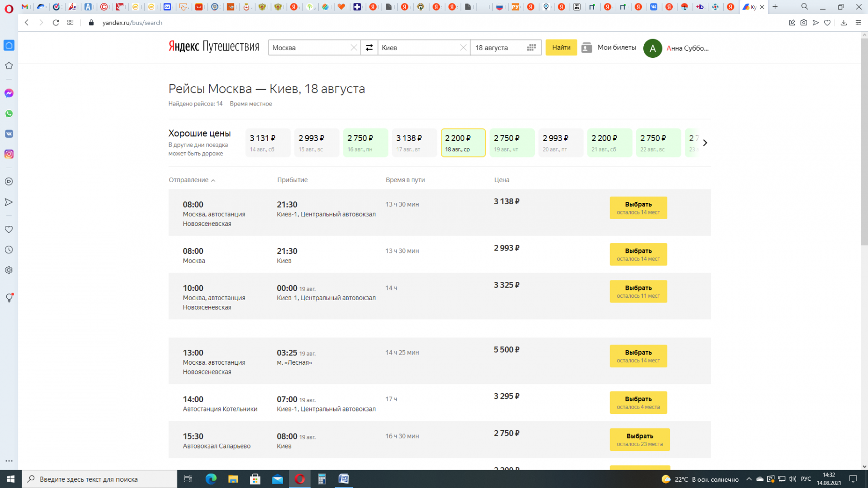Viewport: 868px width, 488px height.
Task: Click page vertical scrollbar
Action: click(x=864, y=142)
